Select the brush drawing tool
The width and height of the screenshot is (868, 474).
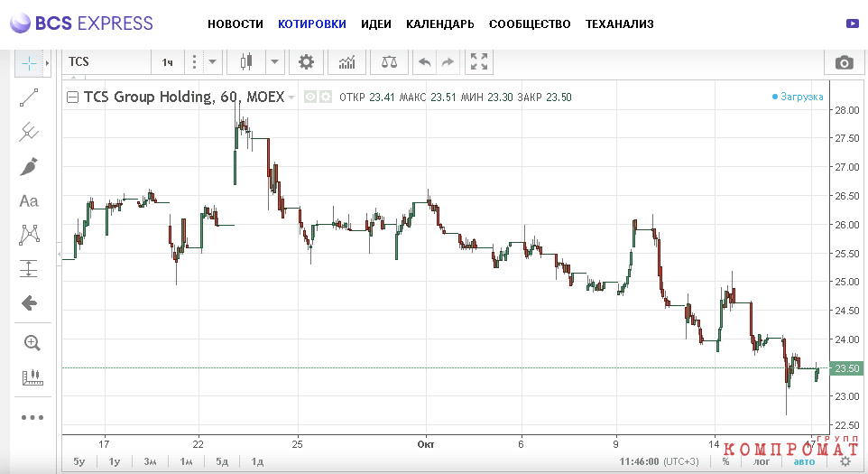coord(29,166)
